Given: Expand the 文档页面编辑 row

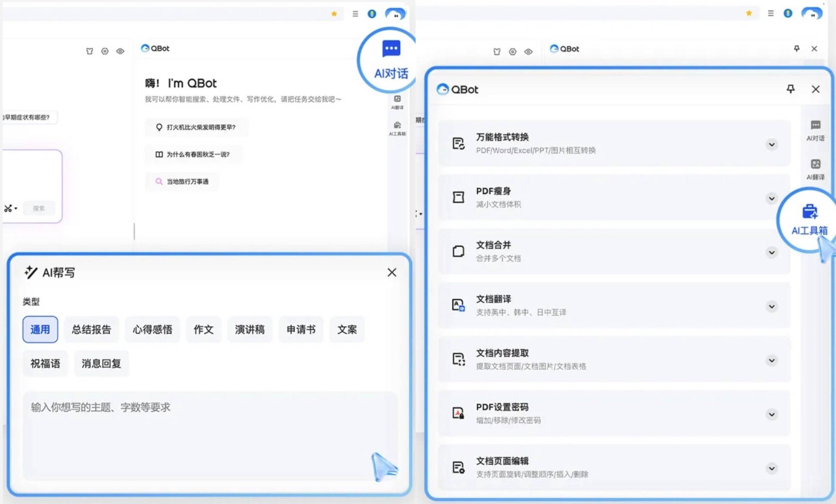Looking at the screenshot, I should (x=772, y=468).
